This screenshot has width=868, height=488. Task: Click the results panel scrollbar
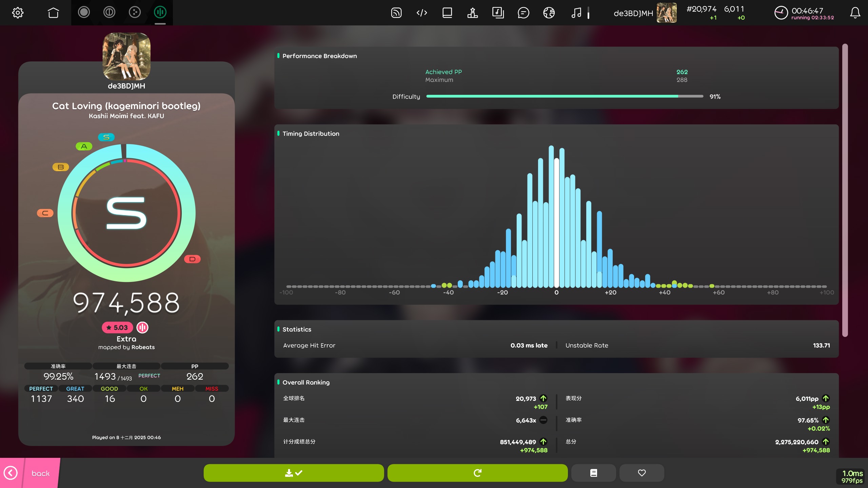[845, 190]
